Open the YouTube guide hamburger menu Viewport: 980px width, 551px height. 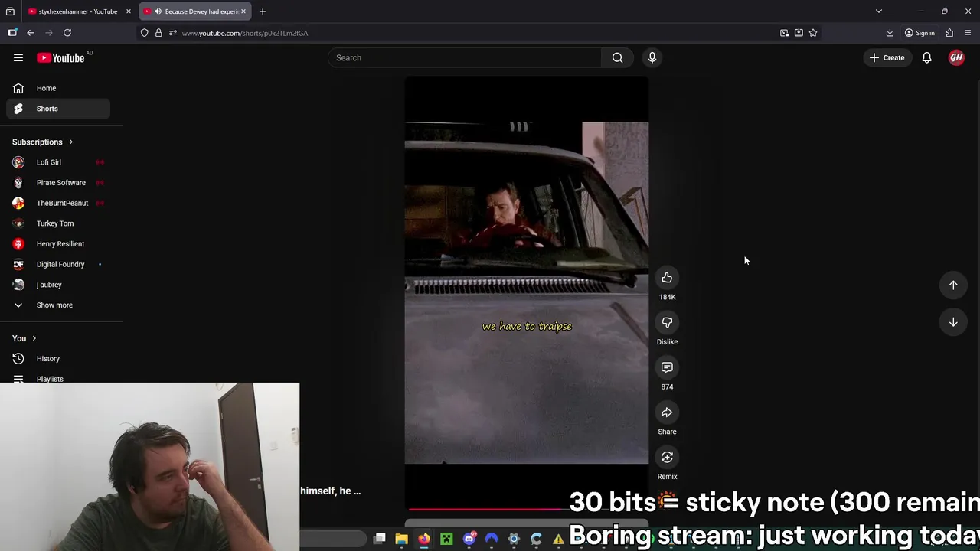[18, 57]
